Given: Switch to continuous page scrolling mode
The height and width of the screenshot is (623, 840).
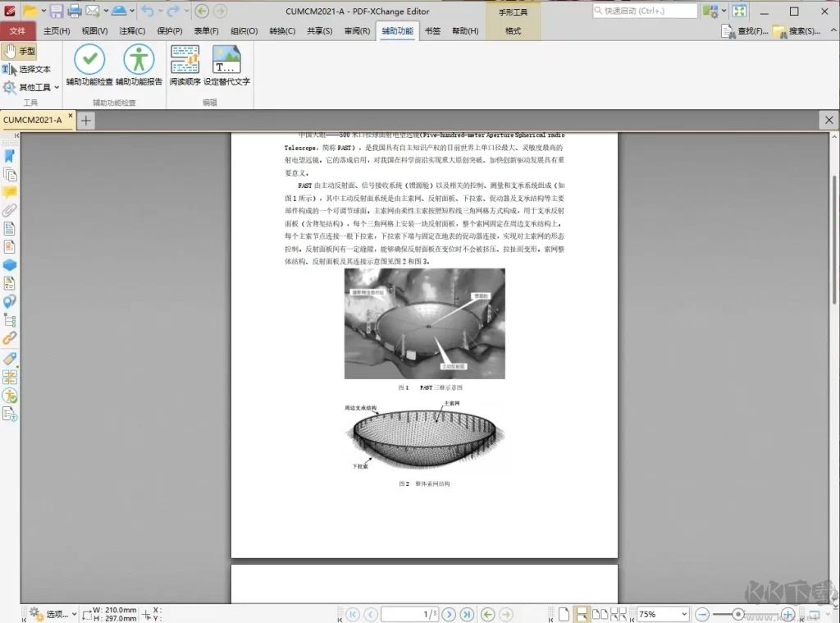Looking at the screenshot, I should click(x=582, y=613).
